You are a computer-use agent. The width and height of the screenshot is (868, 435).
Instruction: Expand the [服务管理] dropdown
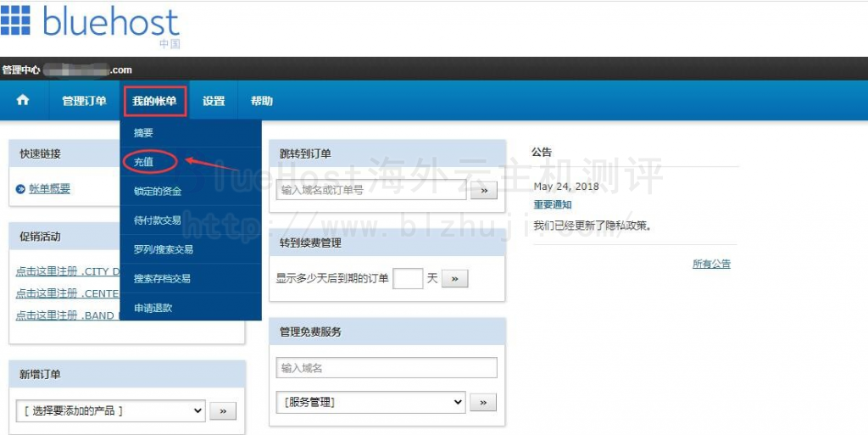370,402
